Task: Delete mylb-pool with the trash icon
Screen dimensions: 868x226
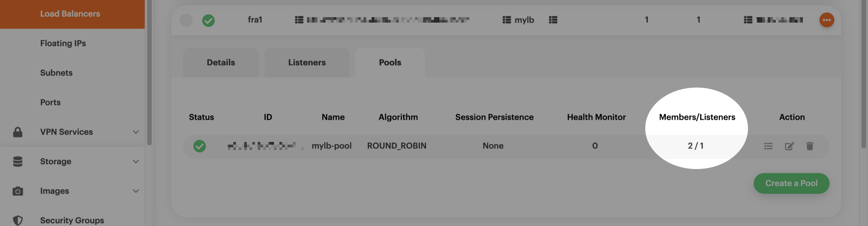Action: pos(810,146)
